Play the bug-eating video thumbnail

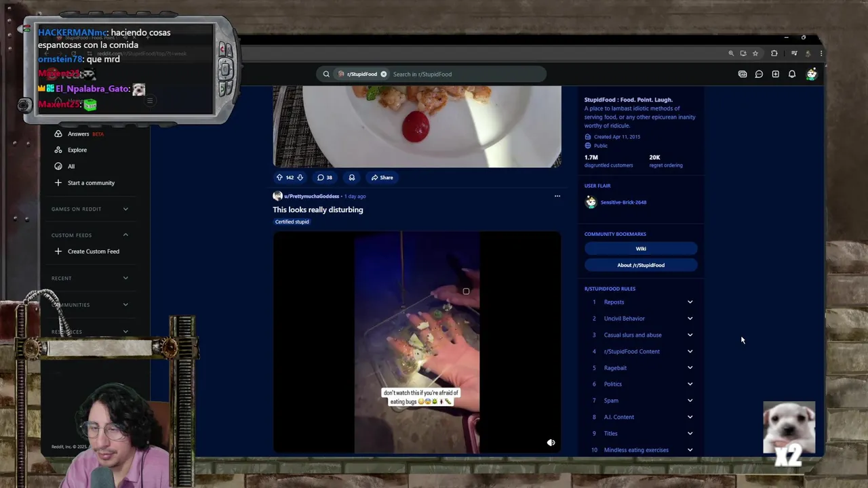point(417,342)
